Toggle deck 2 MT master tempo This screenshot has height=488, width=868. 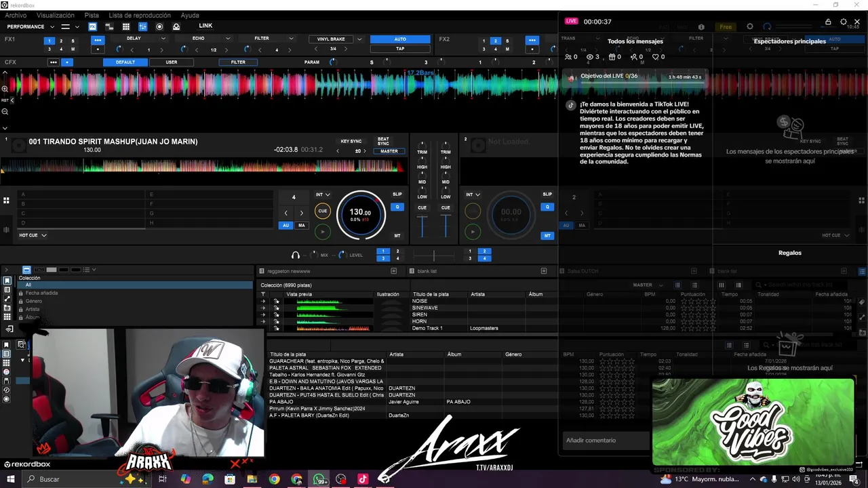547,236
